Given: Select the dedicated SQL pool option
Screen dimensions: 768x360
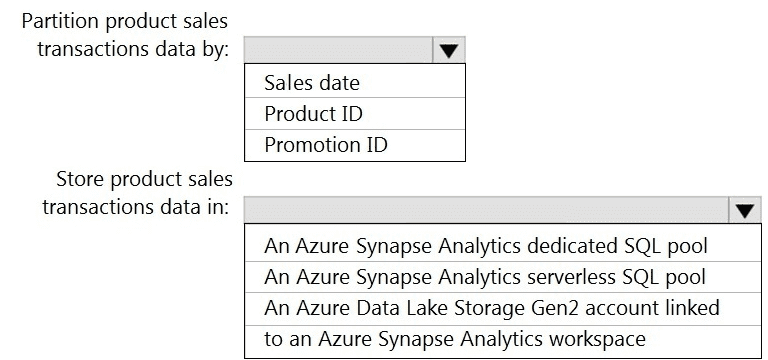Looking at the screenshot, I should pyautogui.click(x=503, y=245).
